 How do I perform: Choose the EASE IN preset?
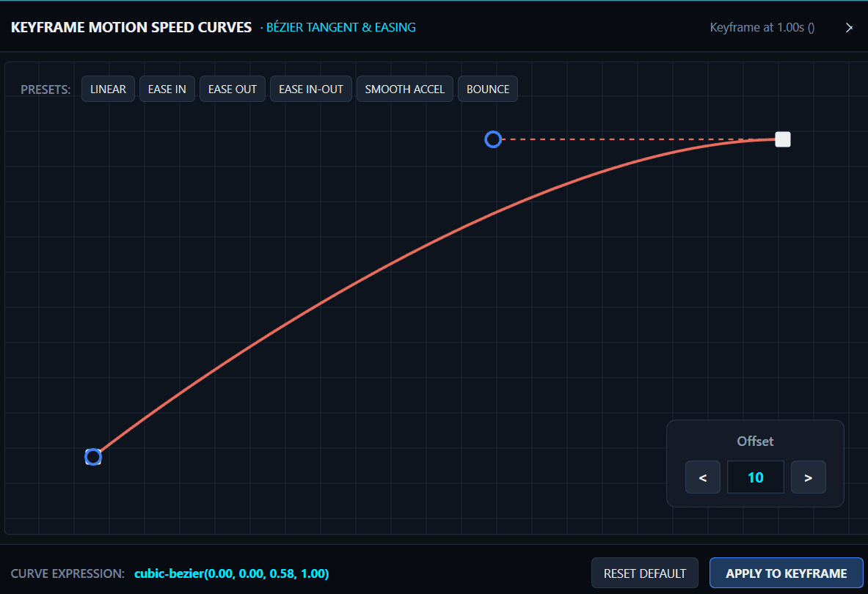(167, 89)
